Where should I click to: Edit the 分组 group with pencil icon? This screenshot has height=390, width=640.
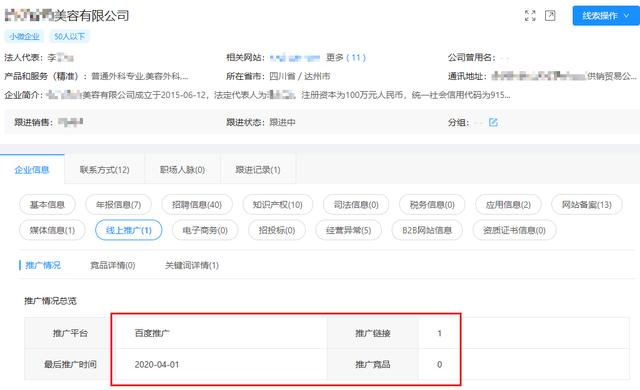[x=493, y=122]
